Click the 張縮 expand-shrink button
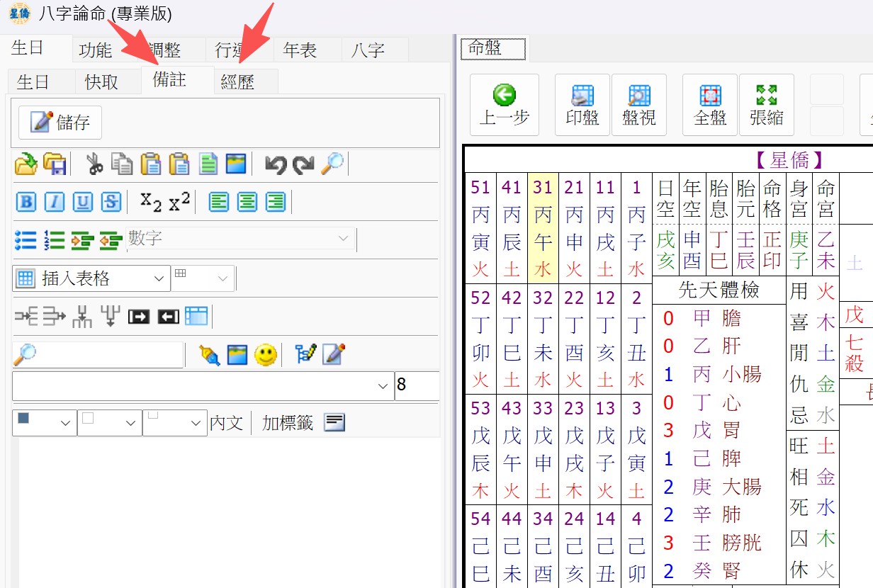873x588 pixels. pos(767,105)
